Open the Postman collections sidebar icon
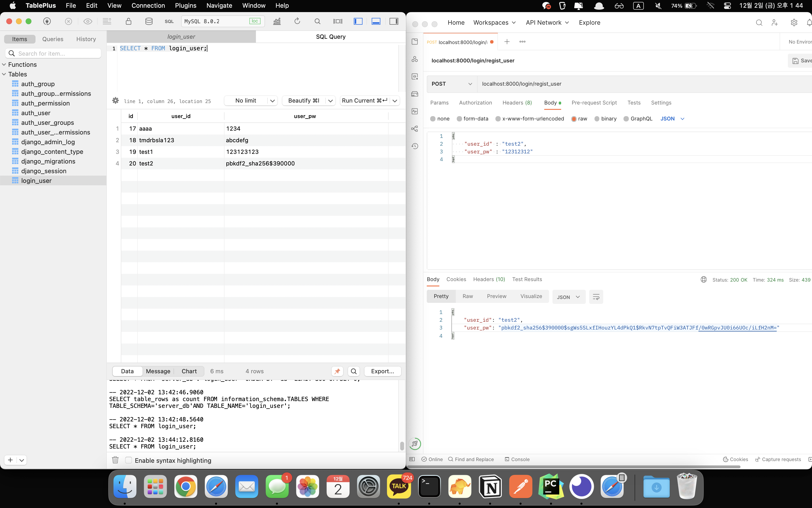 pyautogui.click(x=415, y=42)
